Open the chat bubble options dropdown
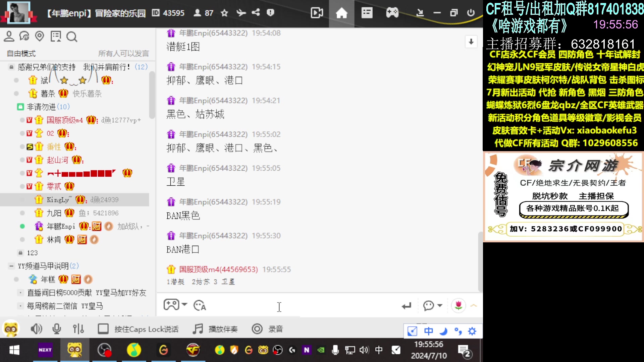The image size is (644, 362). (x=432, y=305)
